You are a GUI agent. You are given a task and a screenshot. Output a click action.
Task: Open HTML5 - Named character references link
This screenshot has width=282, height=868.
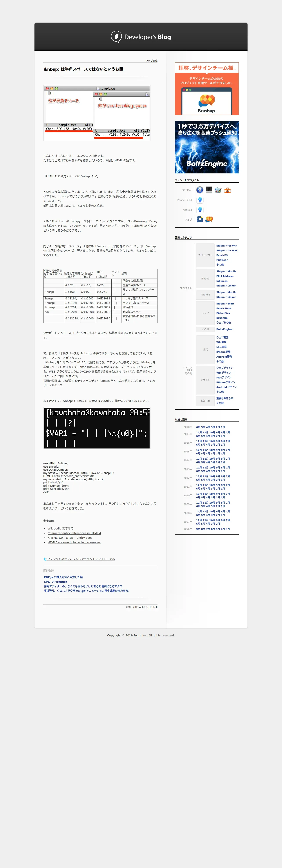coord(74,542)
